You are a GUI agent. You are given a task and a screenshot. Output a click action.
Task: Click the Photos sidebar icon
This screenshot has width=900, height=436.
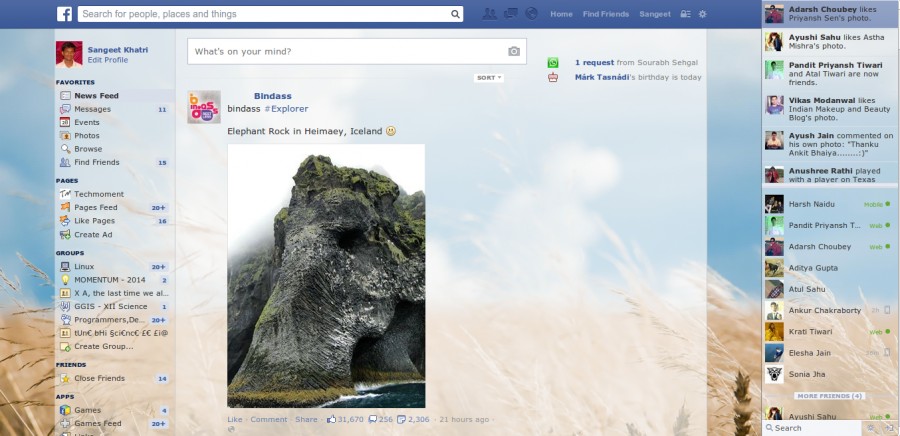(x=65, y=135)
